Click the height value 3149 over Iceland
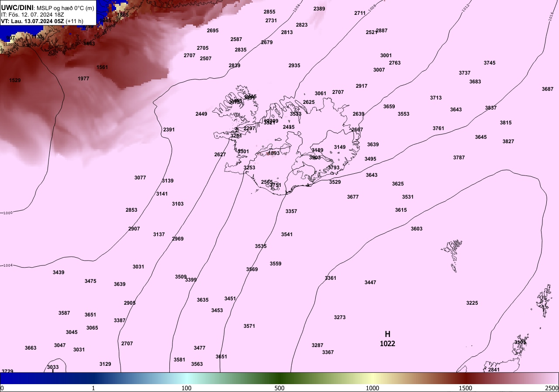 point(340,147)
